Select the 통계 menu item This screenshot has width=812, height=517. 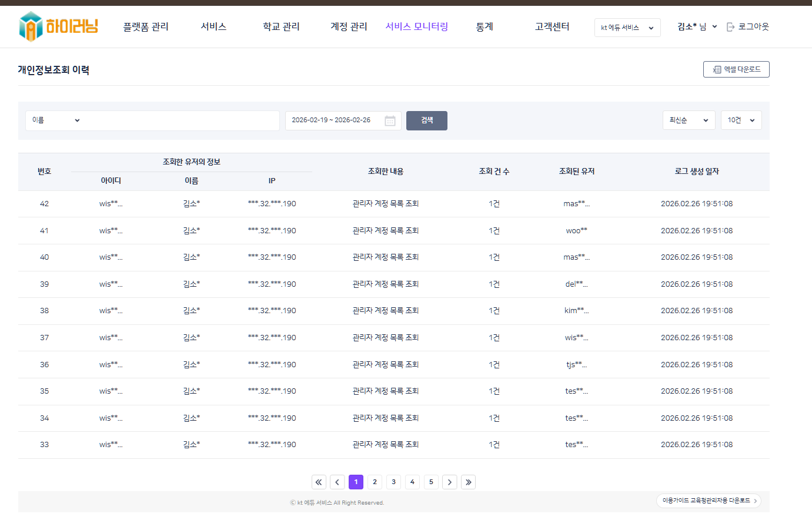484,26
